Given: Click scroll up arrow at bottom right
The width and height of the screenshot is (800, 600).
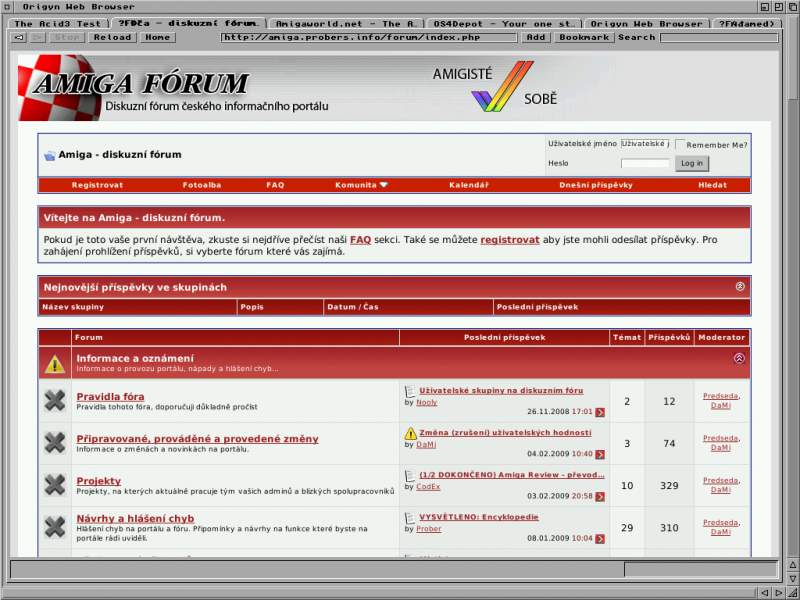Looking at the screenshot, I should point(792,565).
